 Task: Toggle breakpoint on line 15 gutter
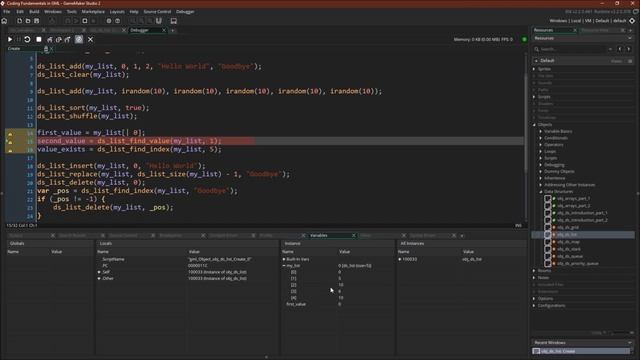(x=10, y=141)
